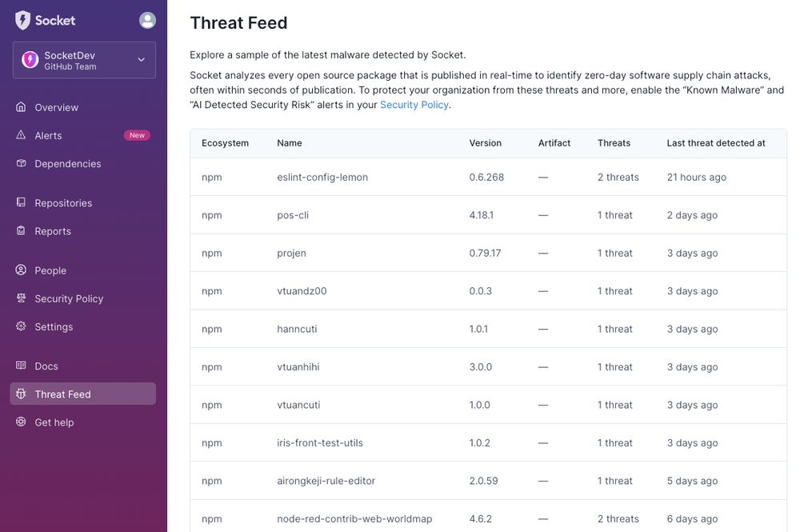Expand the SocketDev GitHub Team switcher
This screenshot has height=532, width=800.
(83, 60)
